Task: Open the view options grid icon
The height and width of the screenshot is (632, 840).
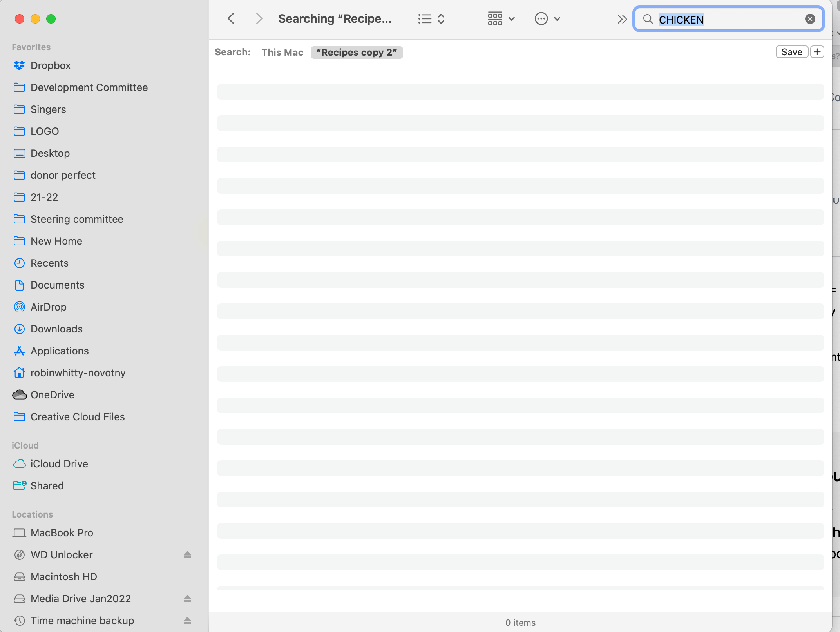Action: 494,18
